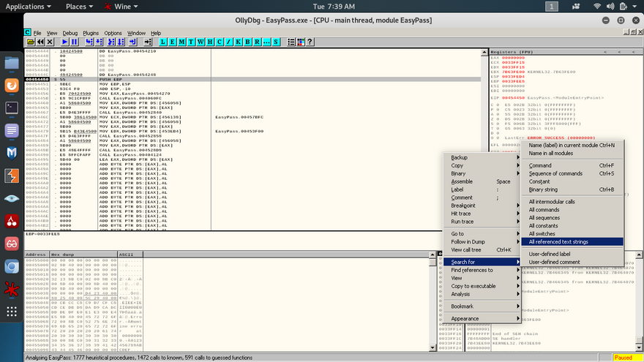Open debugging options list icon

[291, 42]
